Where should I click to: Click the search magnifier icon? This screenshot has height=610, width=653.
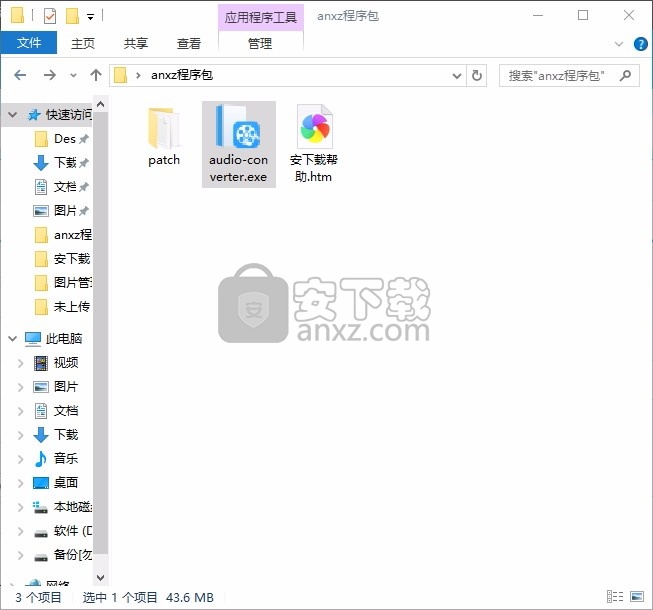625,75
